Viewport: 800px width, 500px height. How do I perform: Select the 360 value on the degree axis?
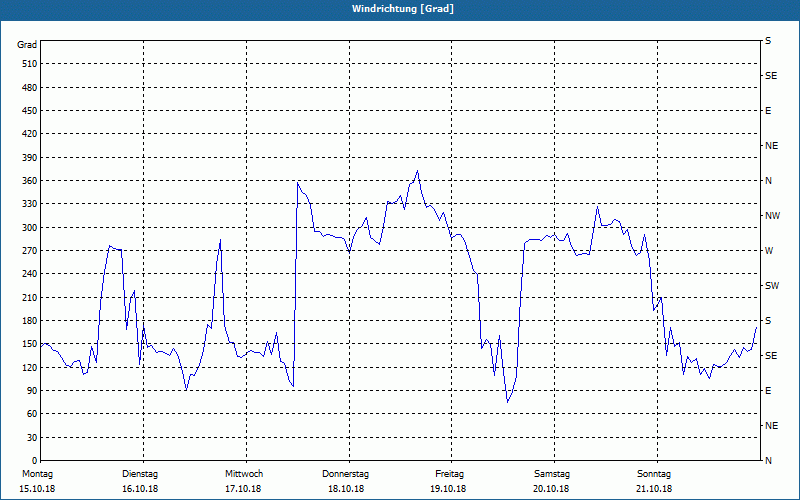pyautogui.click(x=30, y=181)
